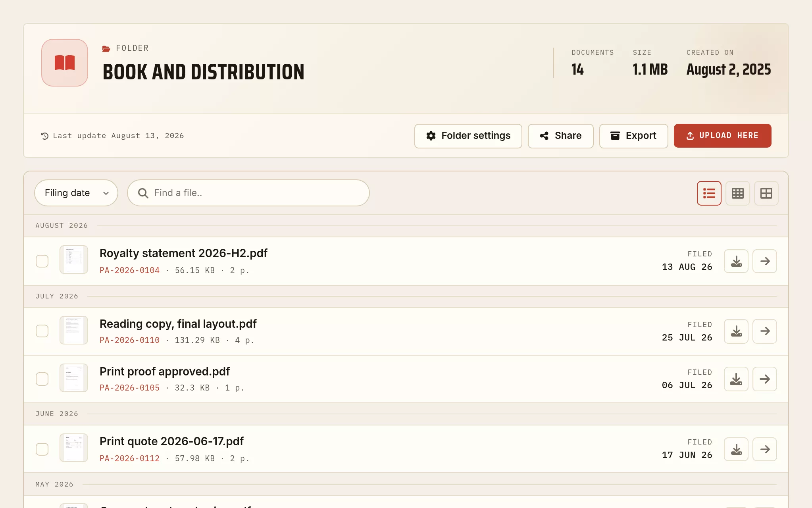Download Reading copy, final layout.pdf
Viewport: 812px width, 508px height.
736,331
